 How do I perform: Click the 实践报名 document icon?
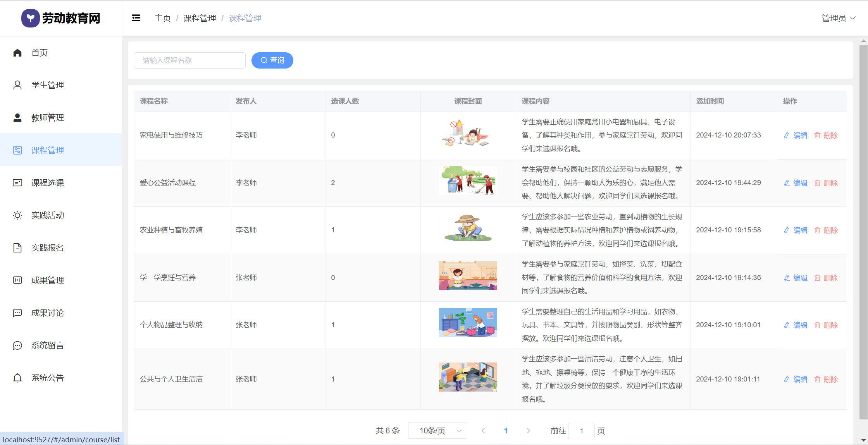coord(17,248)
